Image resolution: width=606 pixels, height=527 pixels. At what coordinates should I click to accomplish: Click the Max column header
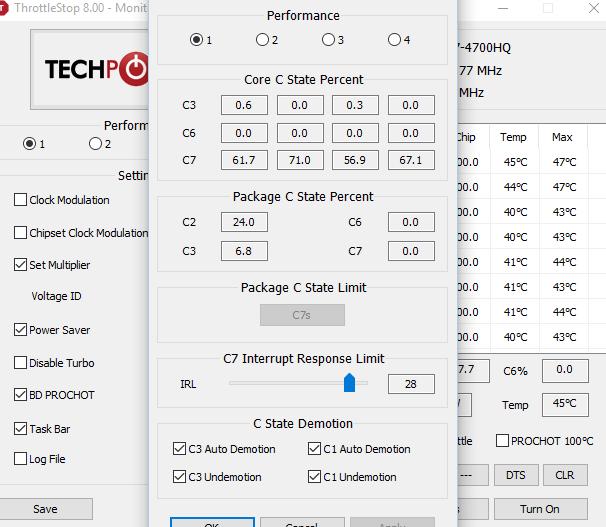tap(562, 137)
